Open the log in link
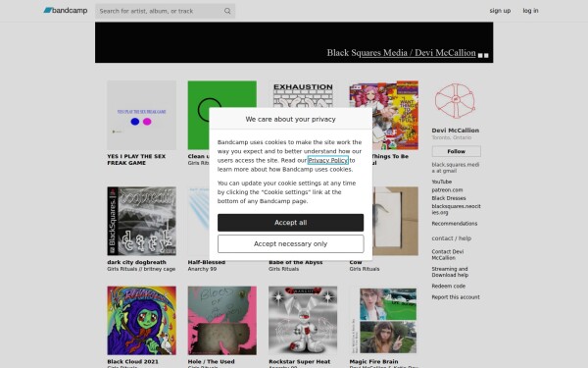Viewport: 588px width, 368px height. click(530, 11)
